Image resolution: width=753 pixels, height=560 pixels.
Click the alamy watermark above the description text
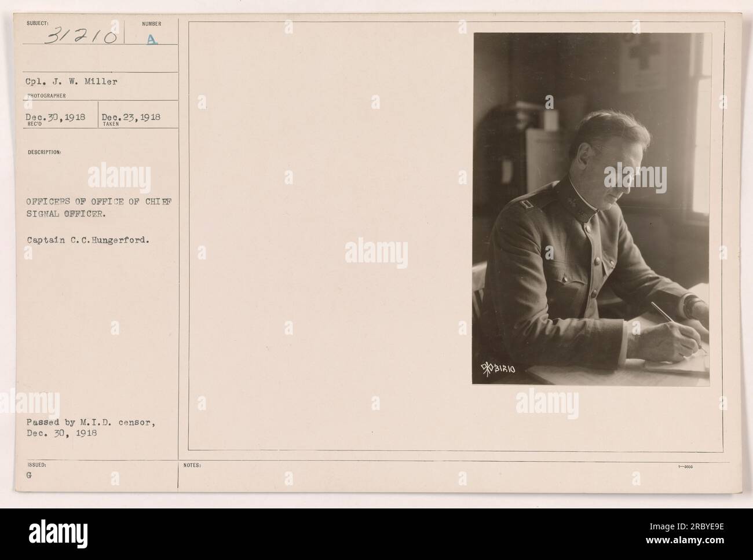(119, 178)
